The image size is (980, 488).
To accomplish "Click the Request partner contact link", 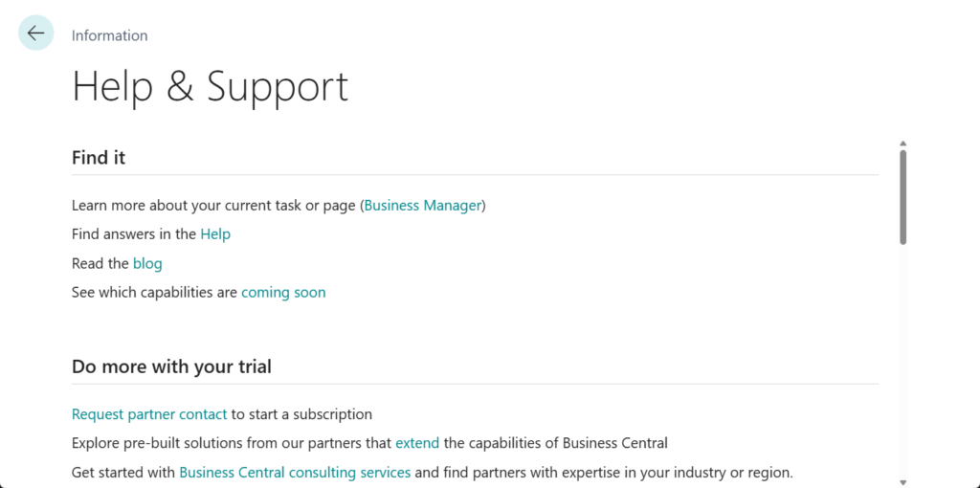I will 149,414.
